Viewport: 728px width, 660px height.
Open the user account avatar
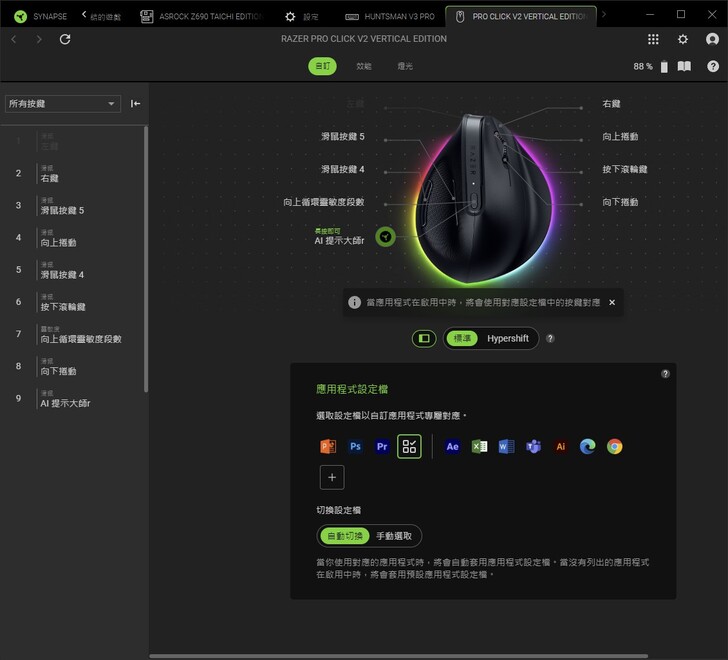coord(712,39)
